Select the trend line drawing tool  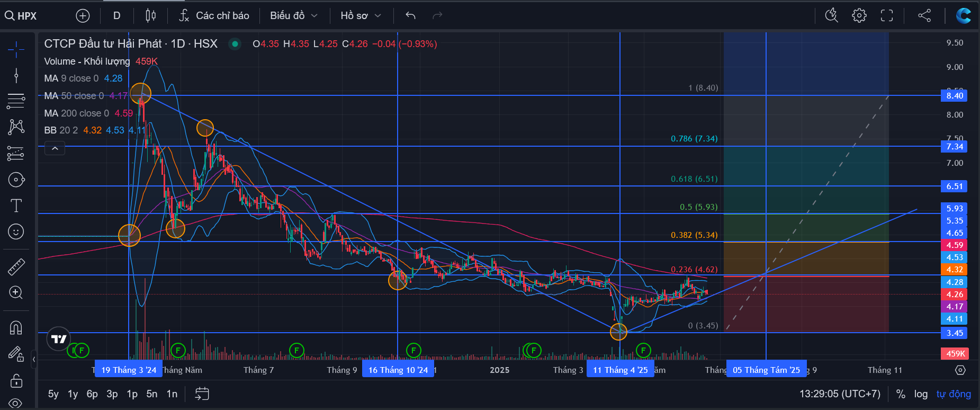[16, 76]
